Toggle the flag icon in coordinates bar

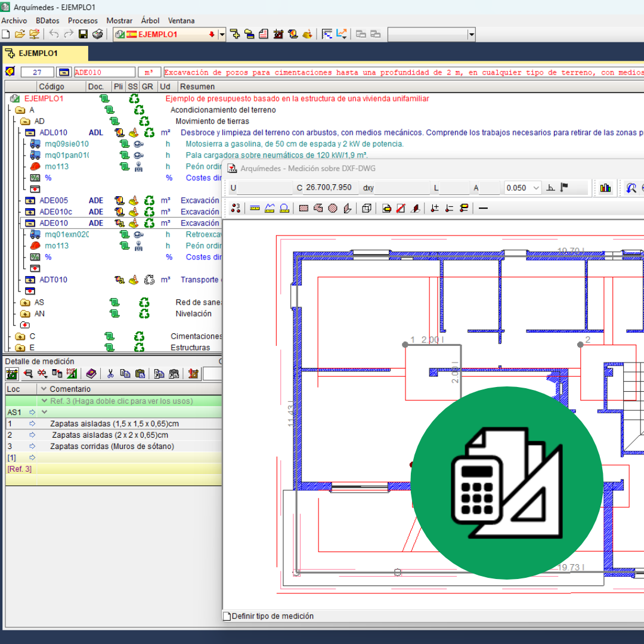pos(564,188)
